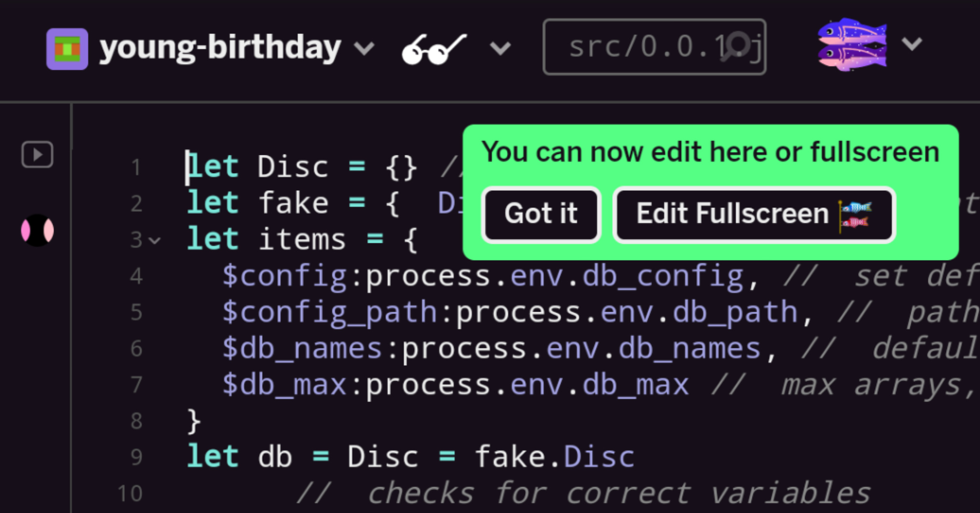Click line number 1 in the gutter
The image size is (980, 513).
(136, 167)
